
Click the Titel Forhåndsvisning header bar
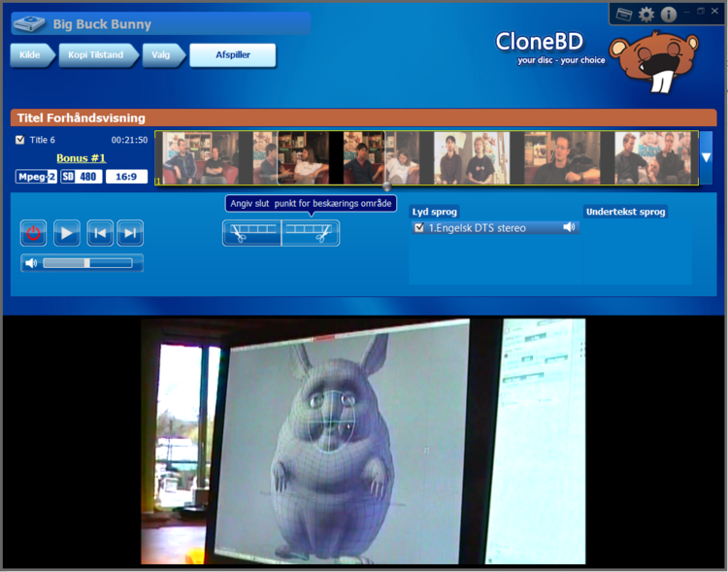(364, 118)
